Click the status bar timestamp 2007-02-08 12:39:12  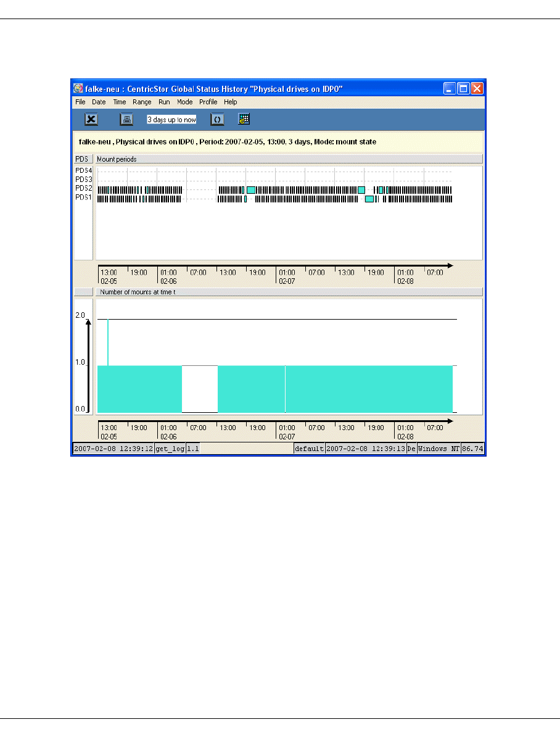click(113, 449)
